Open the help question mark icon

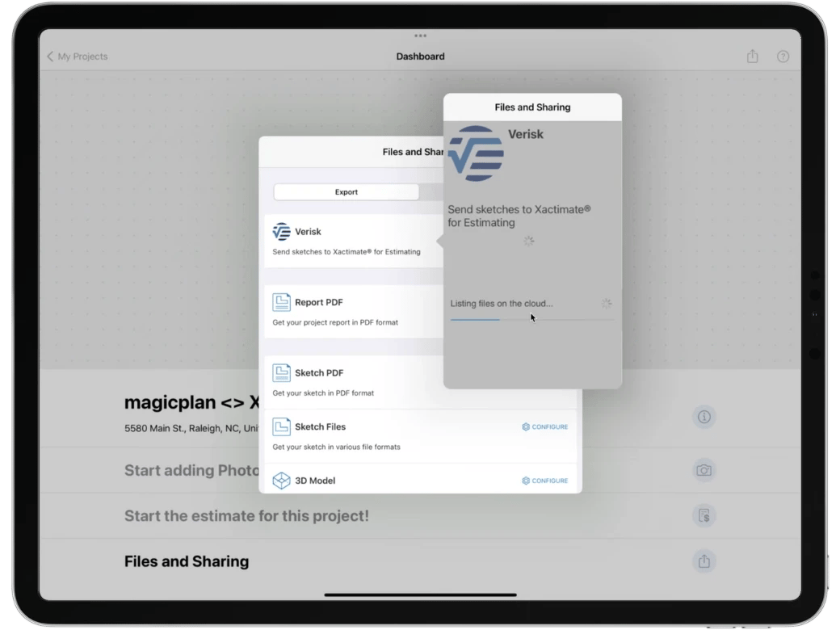(x=782, y=57)
